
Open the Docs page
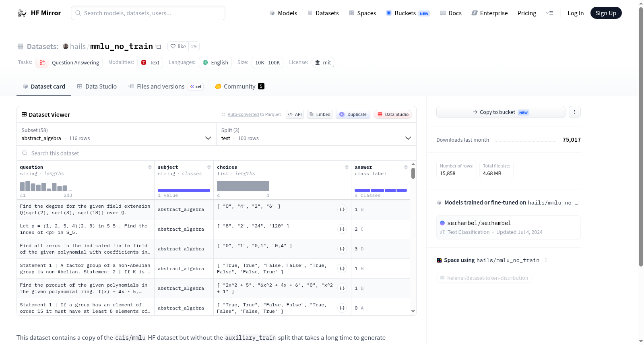(x=451, y=13)
